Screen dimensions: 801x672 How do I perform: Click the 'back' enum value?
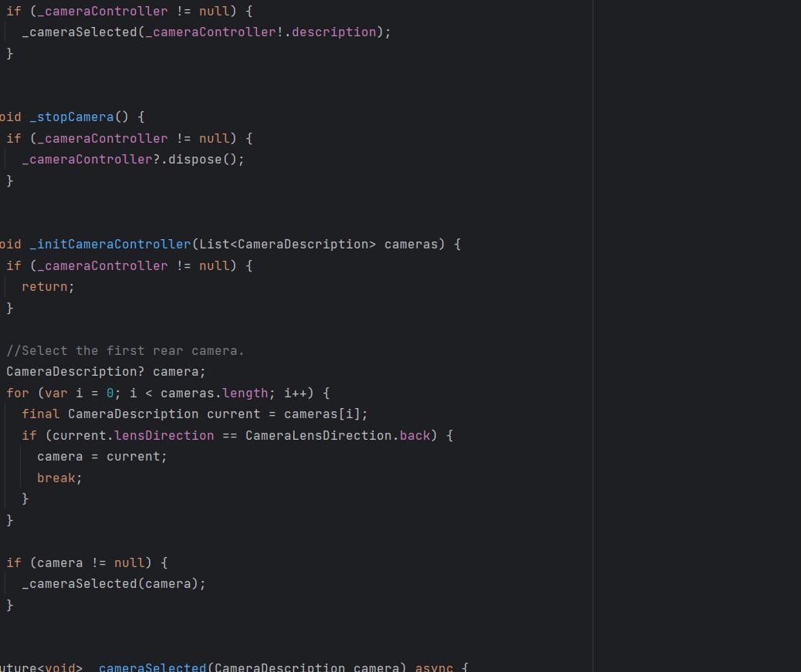415,436
